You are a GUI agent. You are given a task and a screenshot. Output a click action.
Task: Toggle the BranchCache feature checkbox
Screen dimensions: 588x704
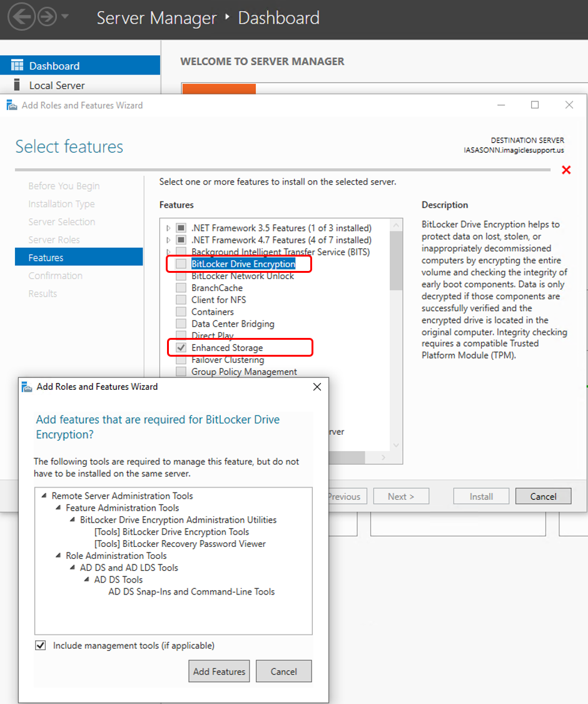pos(181,288)
